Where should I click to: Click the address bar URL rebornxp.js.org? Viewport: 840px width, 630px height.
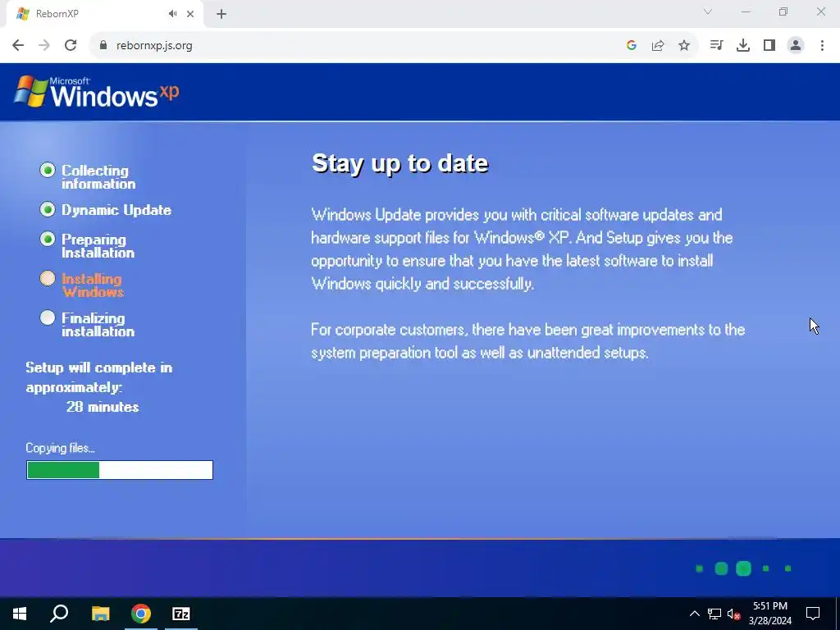point(154,46)
